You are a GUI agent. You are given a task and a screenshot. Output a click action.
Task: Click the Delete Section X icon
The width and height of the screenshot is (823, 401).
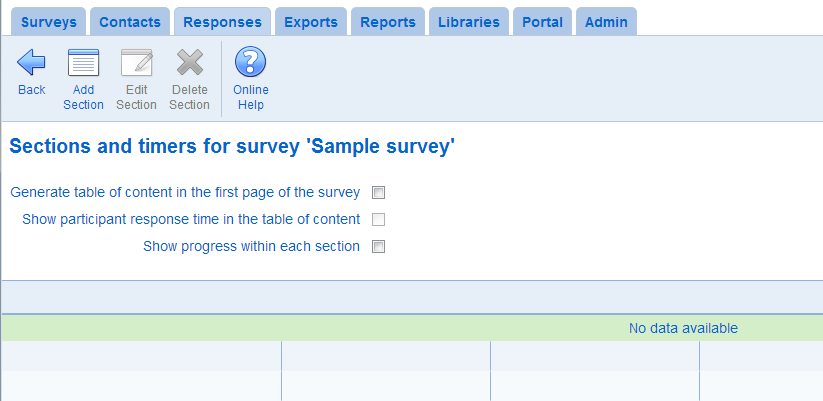pyautogui.click(x=189, y=62)
